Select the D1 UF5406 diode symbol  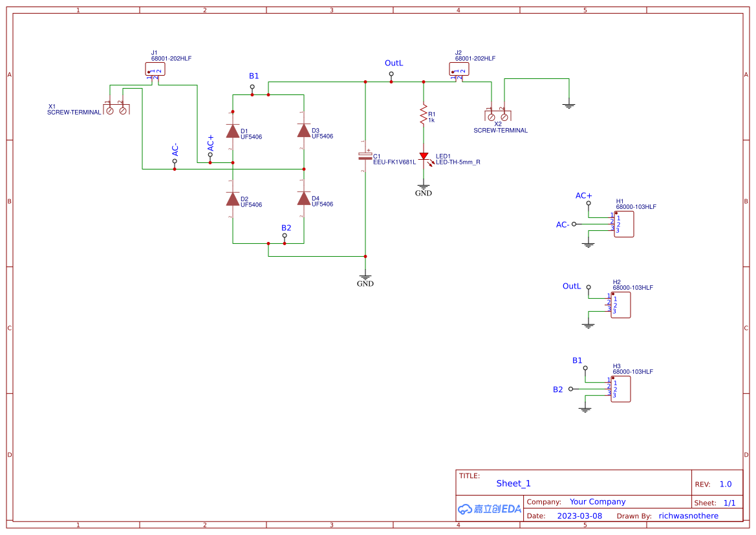[233, 131]
